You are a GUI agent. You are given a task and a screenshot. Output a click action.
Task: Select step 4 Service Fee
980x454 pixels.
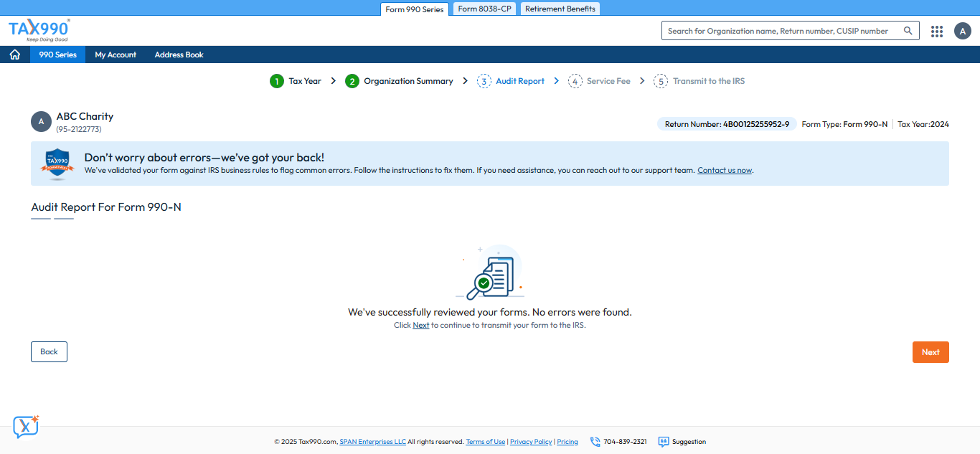click(600, 81)
